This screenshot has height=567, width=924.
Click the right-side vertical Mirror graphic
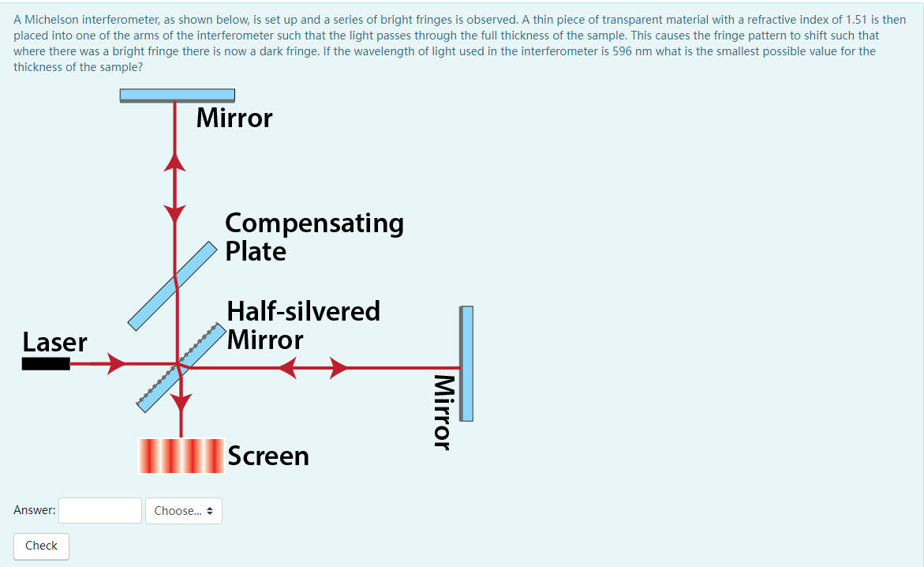point(466,363)
